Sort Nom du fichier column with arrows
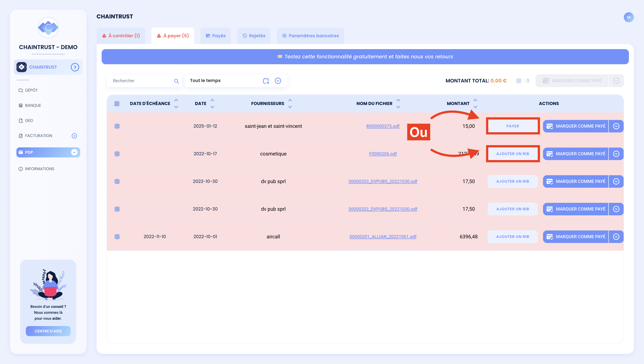644x364 pixels. [x=398, y=103]
